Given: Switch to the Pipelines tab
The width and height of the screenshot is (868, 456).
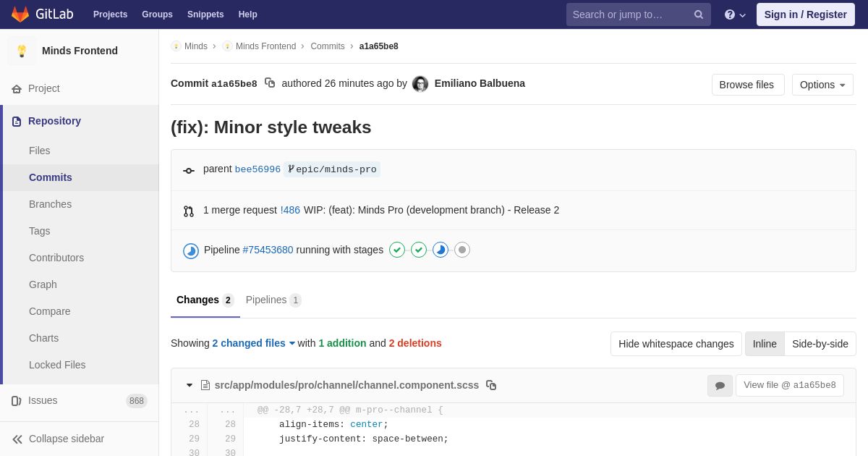Looking at the screenshot, I should (273, 300).
